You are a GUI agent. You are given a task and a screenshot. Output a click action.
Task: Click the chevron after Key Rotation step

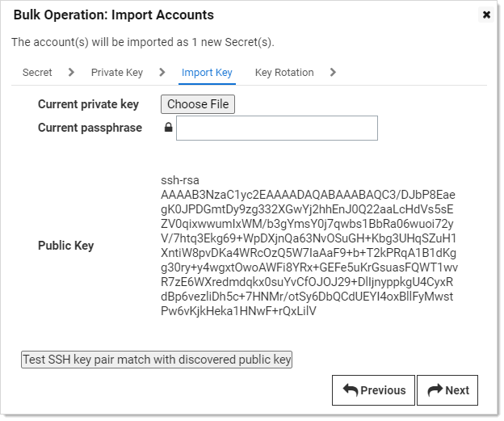click(x=333, y=73)
